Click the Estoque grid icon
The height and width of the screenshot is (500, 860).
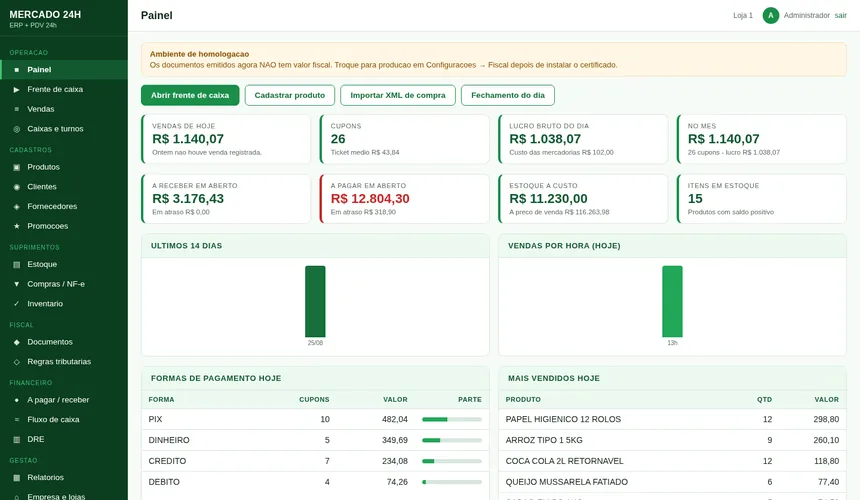(16, 264)
